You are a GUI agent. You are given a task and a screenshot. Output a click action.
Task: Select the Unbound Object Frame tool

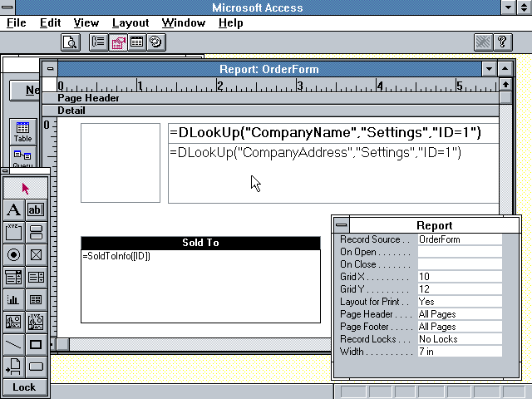14,322
